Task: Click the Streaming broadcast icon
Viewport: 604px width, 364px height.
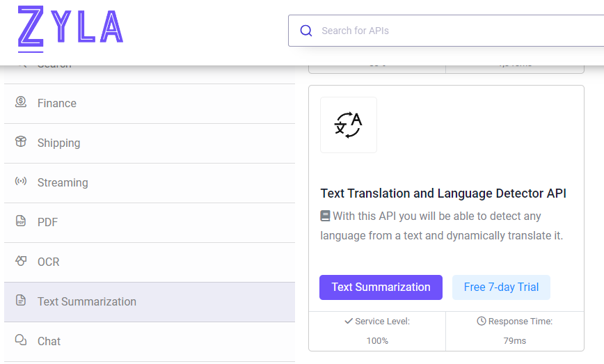Action: point(21,181)
